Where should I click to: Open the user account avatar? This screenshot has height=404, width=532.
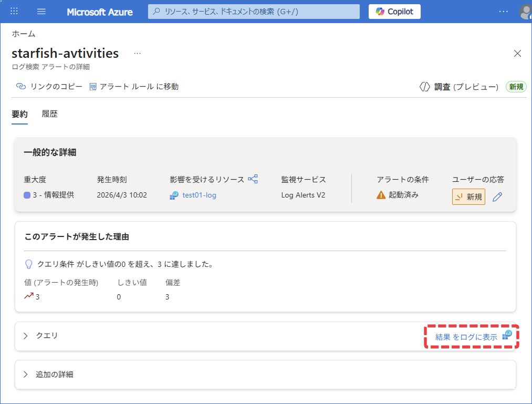coord(525,12)
